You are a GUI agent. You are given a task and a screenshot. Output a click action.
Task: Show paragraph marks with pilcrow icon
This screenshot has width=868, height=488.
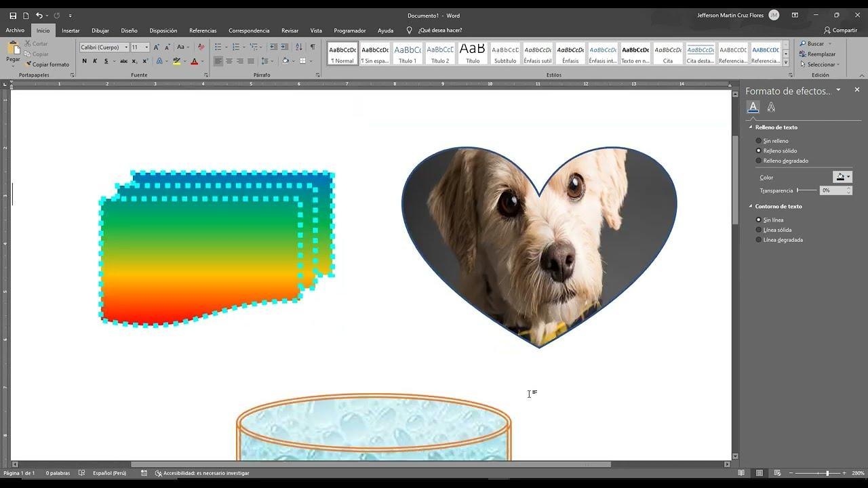tap(313, 47)
